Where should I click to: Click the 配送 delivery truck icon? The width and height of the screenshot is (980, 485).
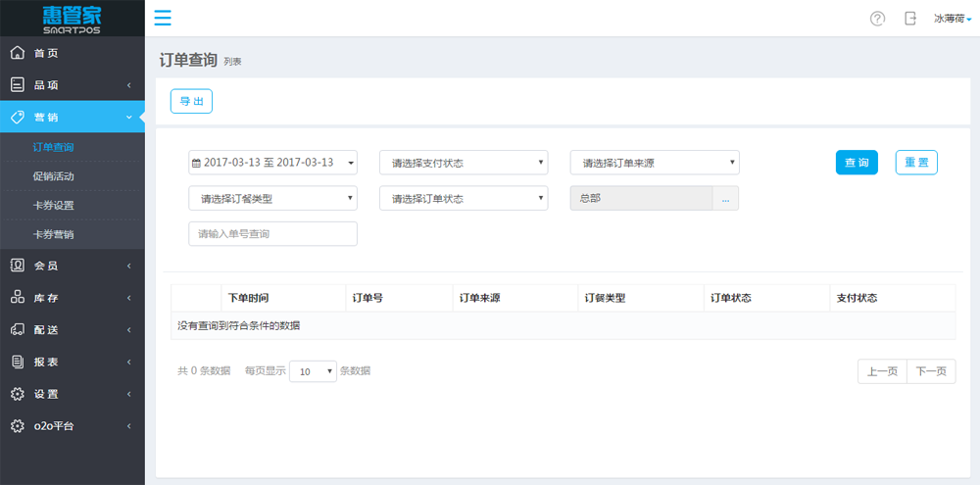tap(18, 329)
